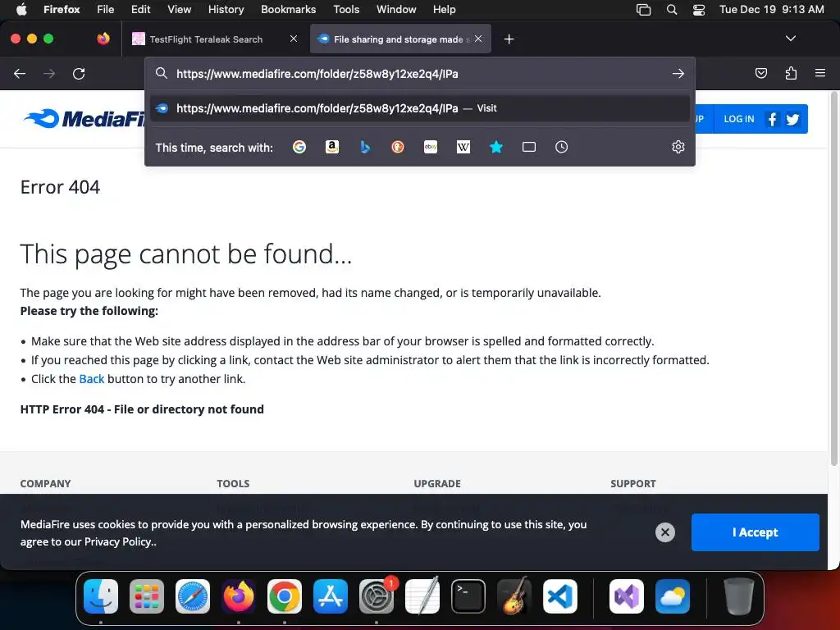The image size is (840, 630).
Task: Click the SUPPORT footer heading
Action: click(x=633, y=483)
